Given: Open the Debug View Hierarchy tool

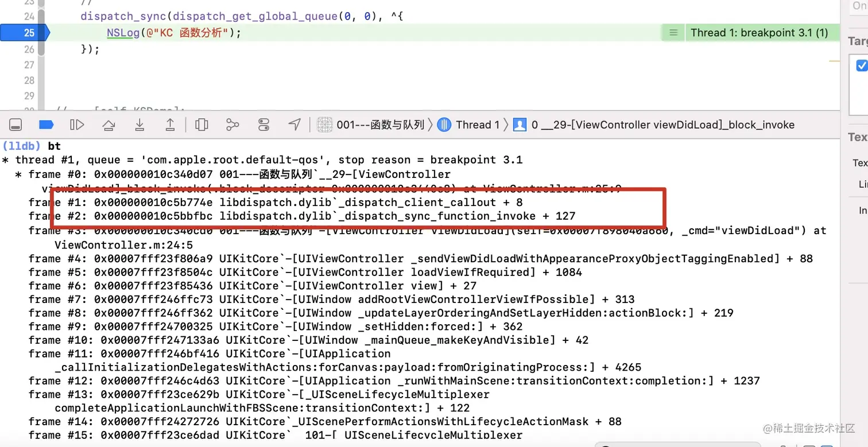Looking at the screenshot, I should pos(201,125).
